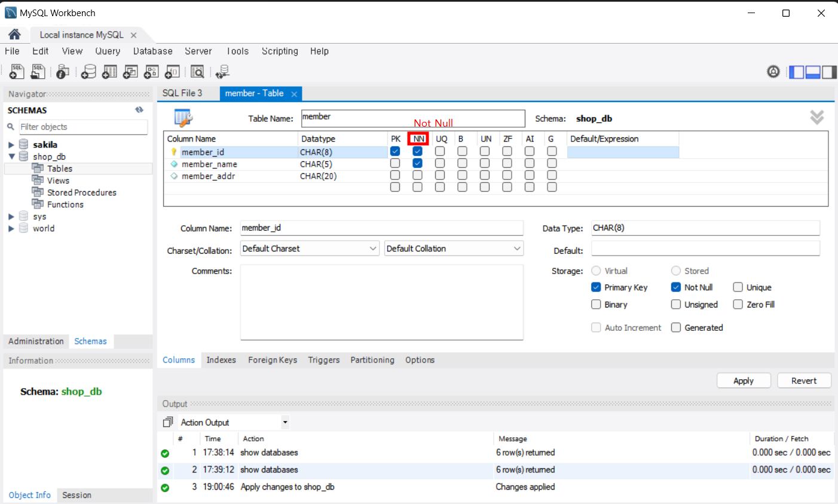Collapse table editor header with double chevron
This screenshot has height=504, width=838.
tap(817, 117)
